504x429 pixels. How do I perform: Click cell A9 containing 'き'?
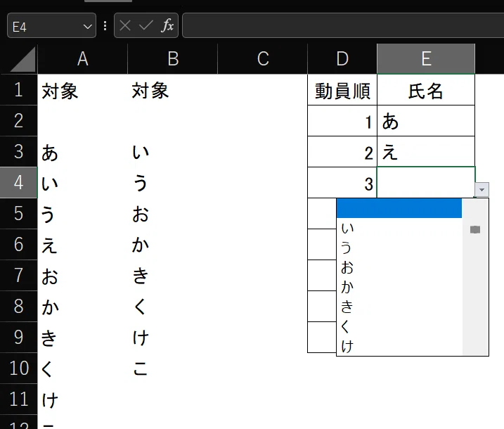83,337
